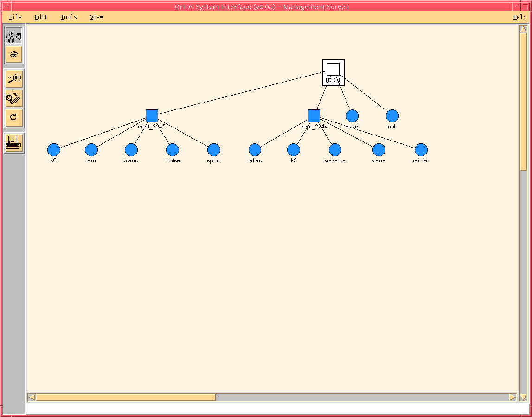Open the Tools menu
This screenshot has width=532, height=417.
tap(69, 17)
